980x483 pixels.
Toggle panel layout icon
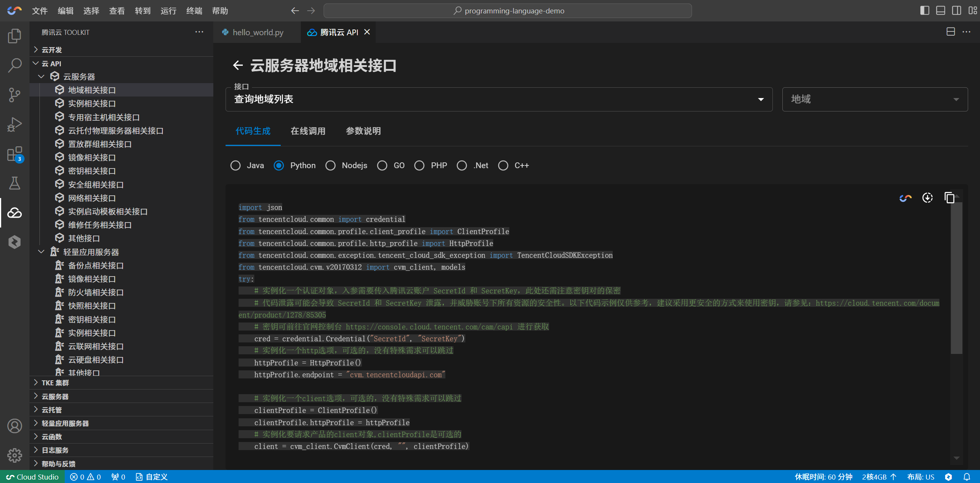pyautogui.click(x=941, y=11)
